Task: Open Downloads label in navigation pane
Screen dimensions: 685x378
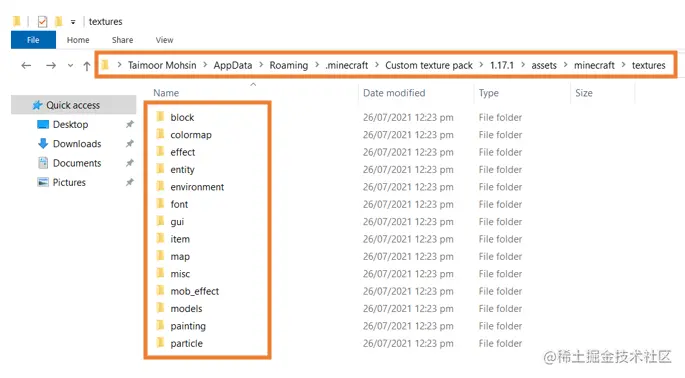Action: pyautogui.click(x=77, y=144)
